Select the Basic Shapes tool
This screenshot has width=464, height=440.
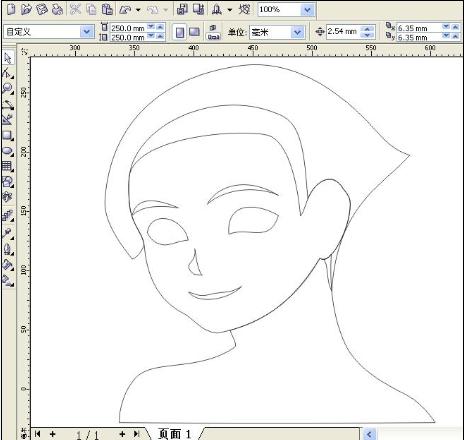coord(8,182)
